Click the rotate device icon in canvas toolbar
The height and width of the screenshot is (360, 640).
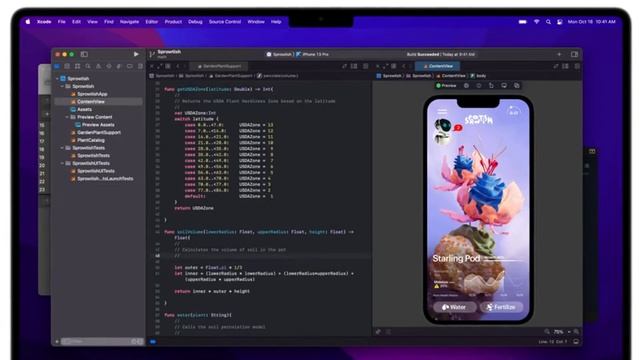(491, 86)
